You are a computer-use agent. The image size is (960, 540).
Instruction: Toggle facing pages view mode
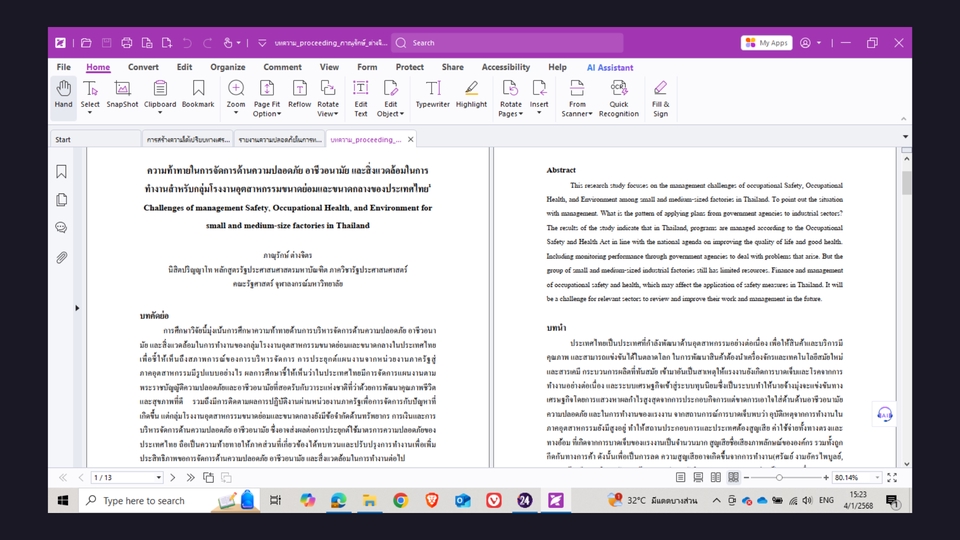[716, 478]
